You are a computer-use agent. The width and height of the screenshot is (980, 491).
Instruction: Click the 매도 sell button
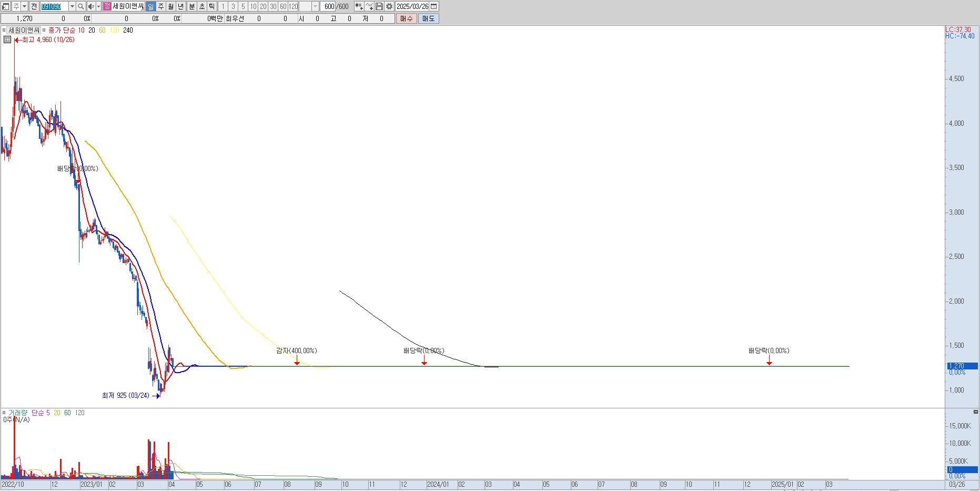tap(429, 18)
